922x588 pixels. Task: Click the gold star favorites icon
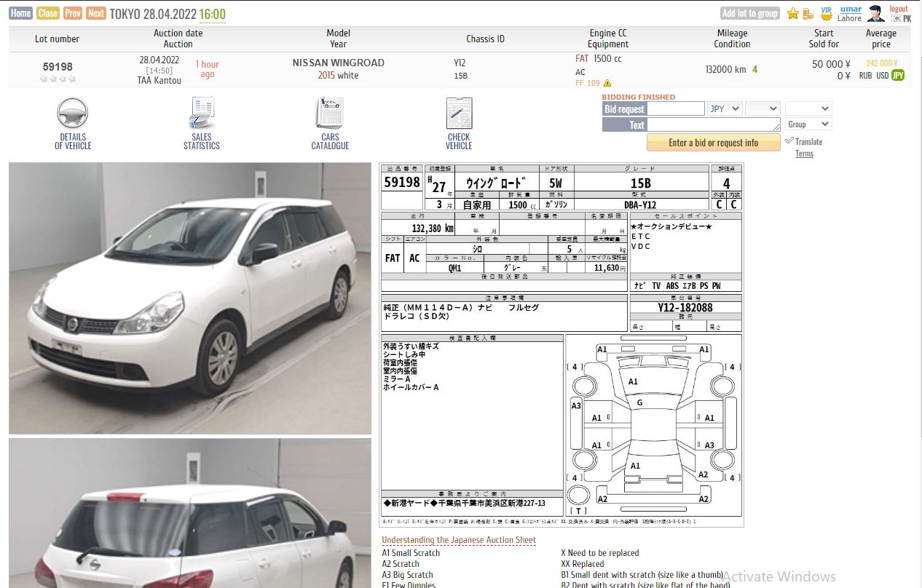793,13
